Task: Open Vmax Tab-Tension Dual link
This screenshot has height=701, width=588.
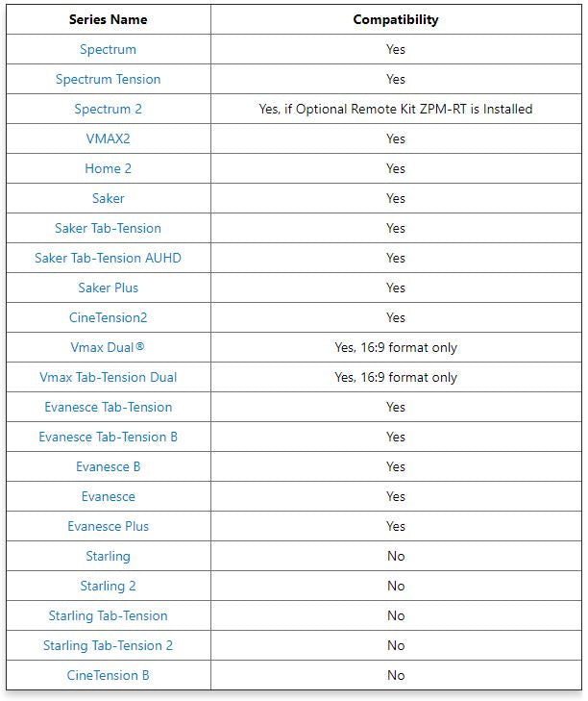Action: pyautogui.click(x=108, y=377)
